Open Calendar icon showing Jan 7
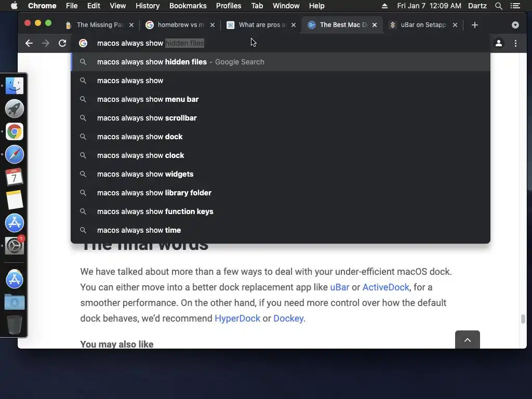Image resolution: width=532 pixels, height=399 pixels. point(14,177)
